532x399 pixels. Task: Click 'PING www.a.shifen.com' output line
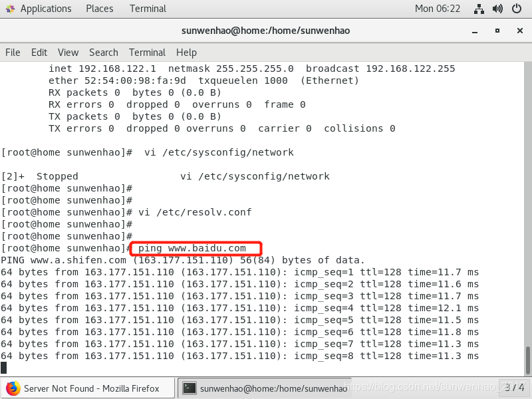coord(182,260)
